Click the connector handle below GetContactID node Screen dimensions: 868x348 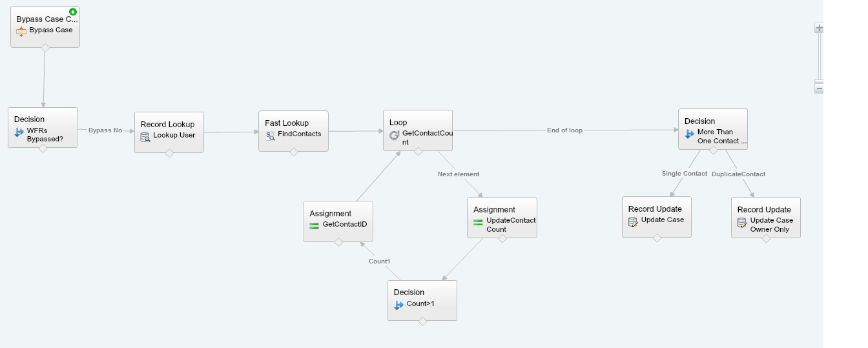[x=338, y=242]
